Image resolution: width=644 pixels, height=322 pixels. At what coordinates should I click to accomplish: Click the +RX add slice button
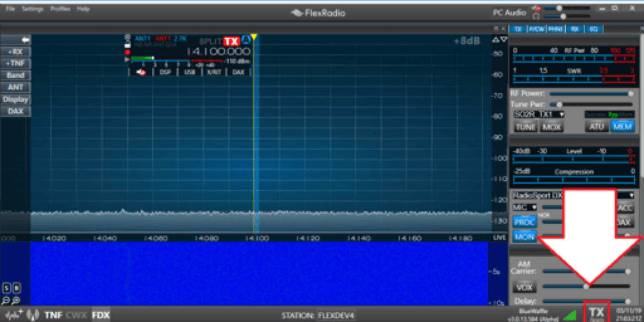click(x=15, y=52)
